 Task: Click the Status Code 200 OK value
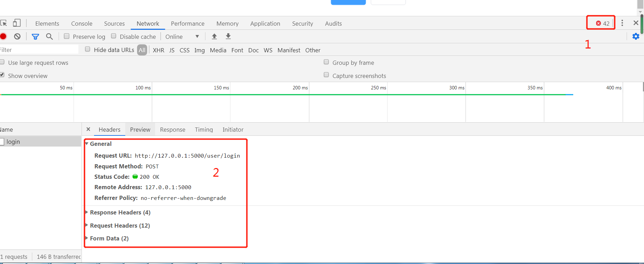point(150,177)
